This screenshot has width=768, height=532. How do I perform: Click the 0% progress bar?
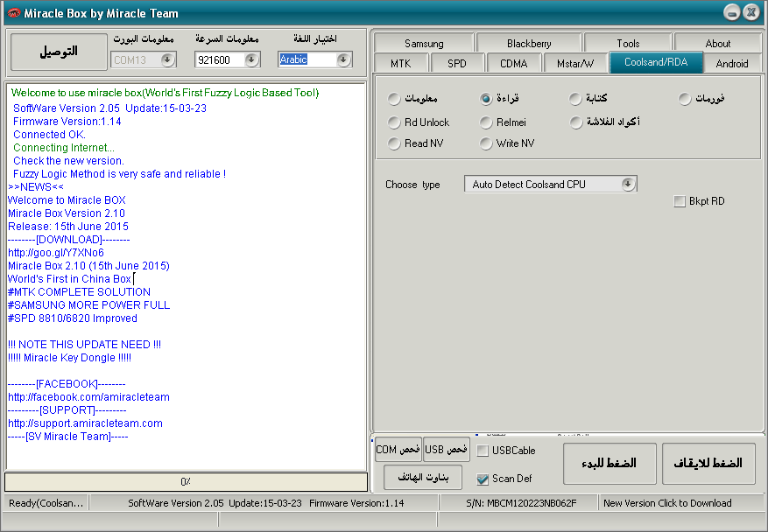click(187, 481)
